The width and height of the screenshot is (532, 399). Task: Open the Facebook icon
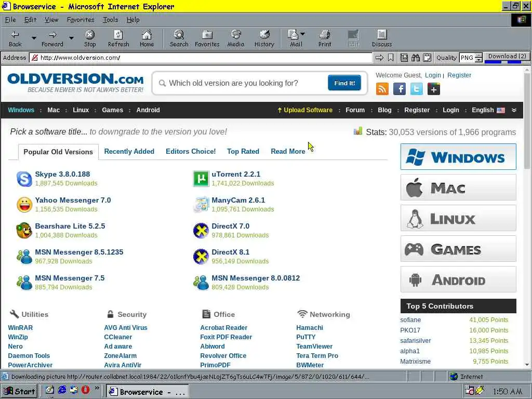(x=400, y=89)
